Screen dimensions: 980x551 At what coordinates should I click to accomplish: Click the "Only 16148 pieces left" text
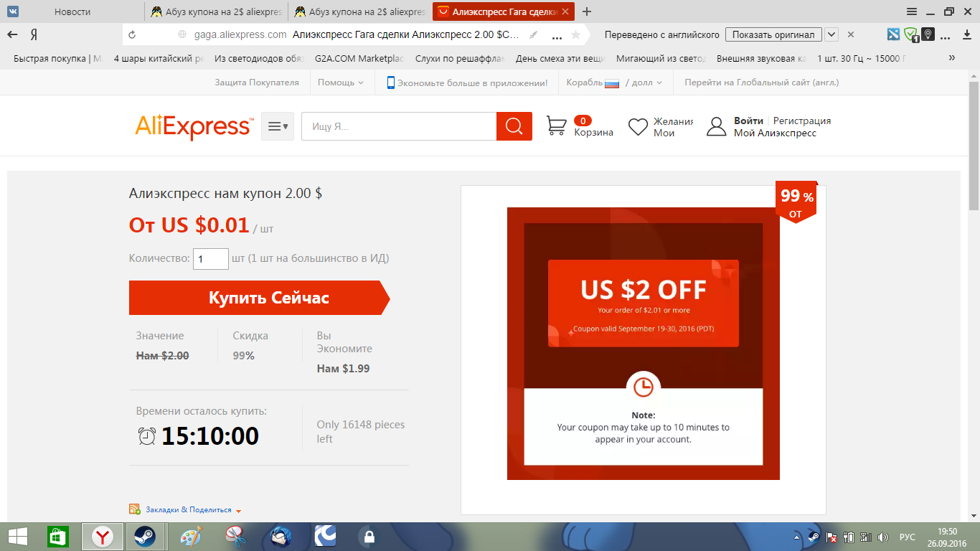click(x=361, y=431)
